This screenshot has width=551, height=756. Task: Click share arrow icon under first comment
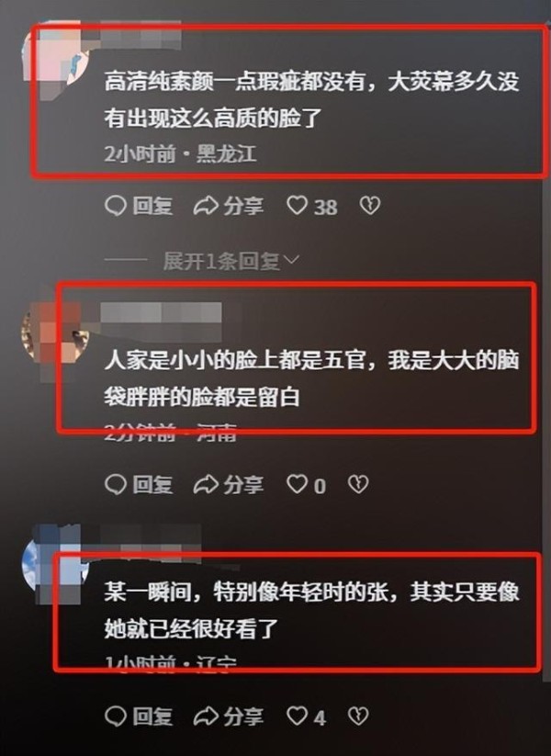coord(206,206)
